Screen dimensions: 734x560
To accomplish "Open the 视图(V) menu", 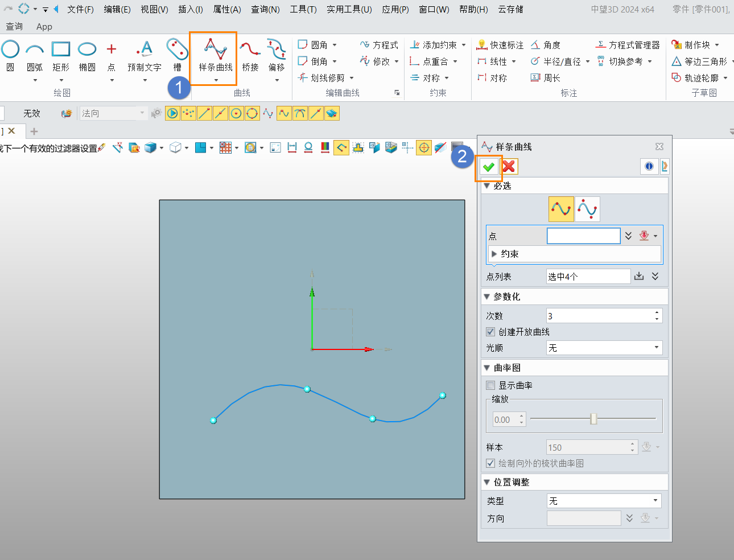I will tap(155, 9).
